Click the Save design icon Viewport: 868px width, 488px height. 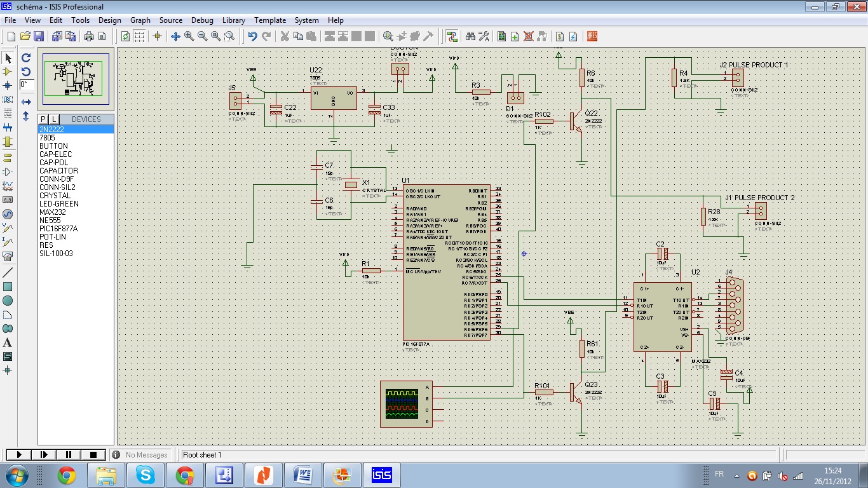pos(39,36)
